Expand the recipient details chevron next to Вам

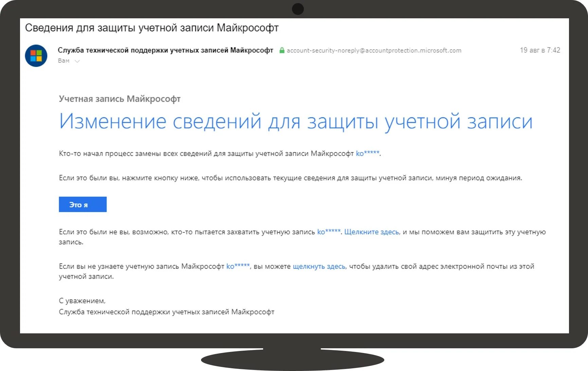coord(77,61)
